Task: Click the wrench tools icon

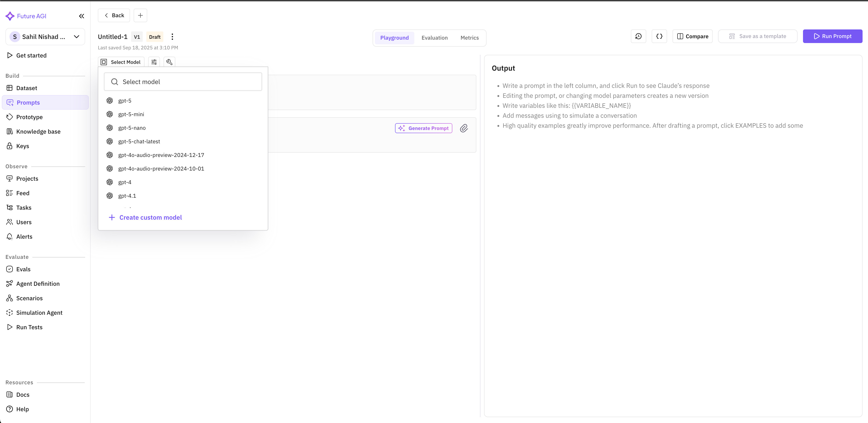Action: (x=169, y=62)
